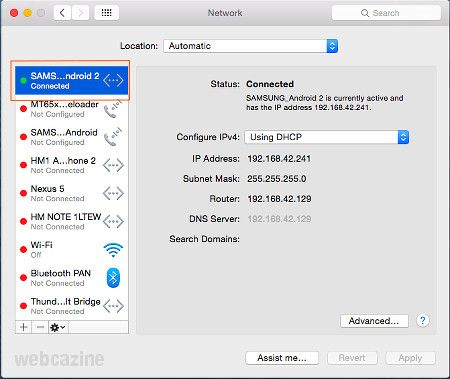Go forward with the right chevron button
Viewport: 450px width, 379px height.
click(80, 13)
